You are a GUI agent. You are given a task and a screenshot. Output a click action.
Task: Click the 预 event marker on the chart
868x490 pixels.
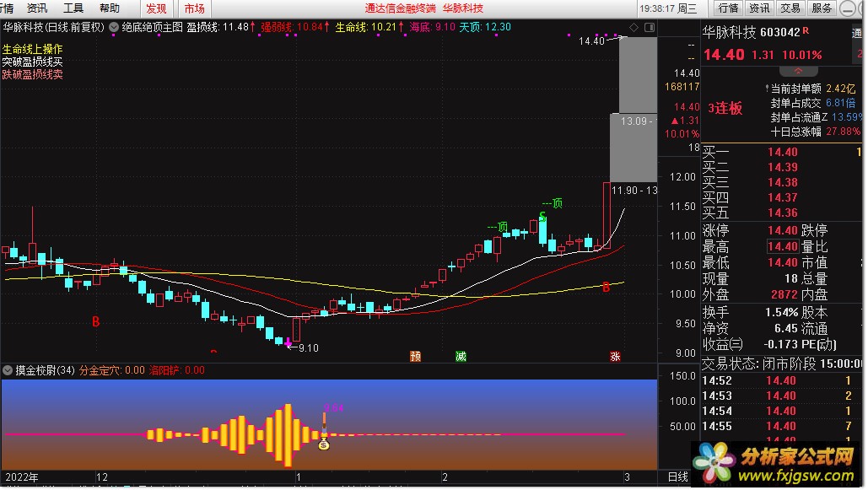point(415,356)
